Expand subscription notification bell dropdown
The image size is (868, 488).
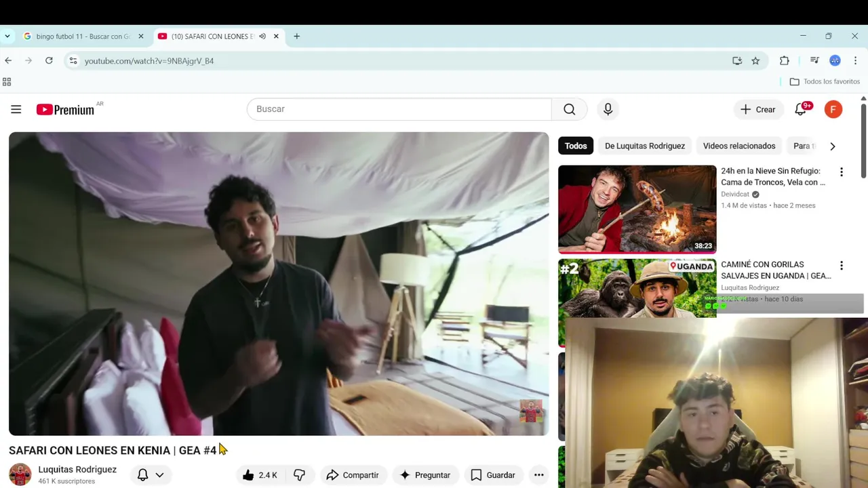click(x=151, y=475)
